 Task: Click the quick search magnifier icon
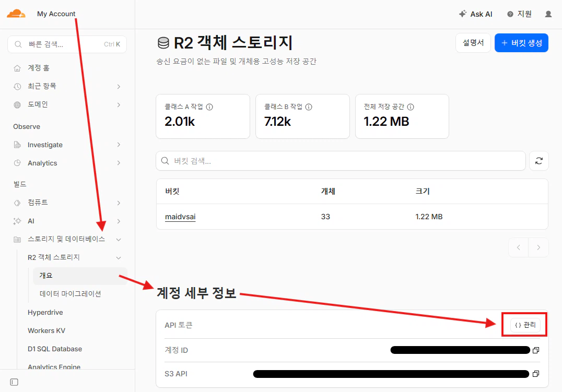coord(18,44)
